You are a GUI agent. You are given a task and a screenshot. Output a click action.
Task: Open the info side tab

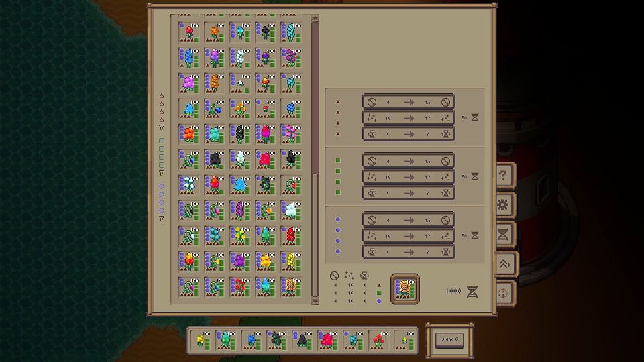click(x=504, y=293)
